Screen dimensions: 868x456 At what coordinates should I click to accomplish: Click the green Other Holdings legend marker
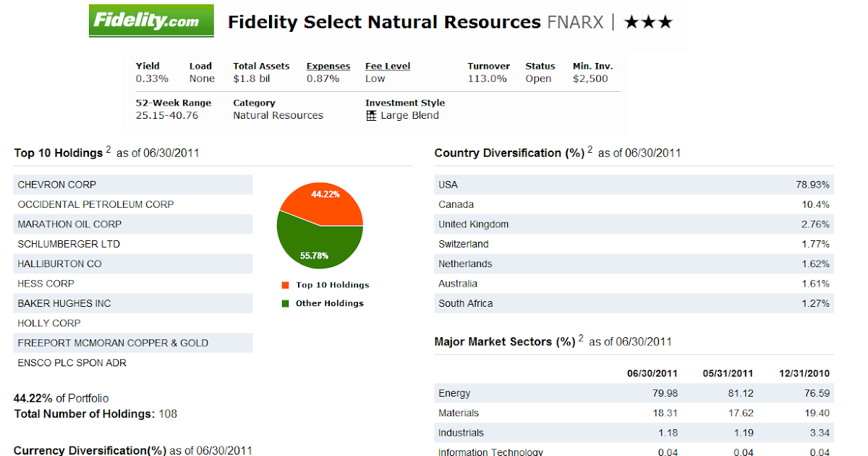click(x=284, y=303)
